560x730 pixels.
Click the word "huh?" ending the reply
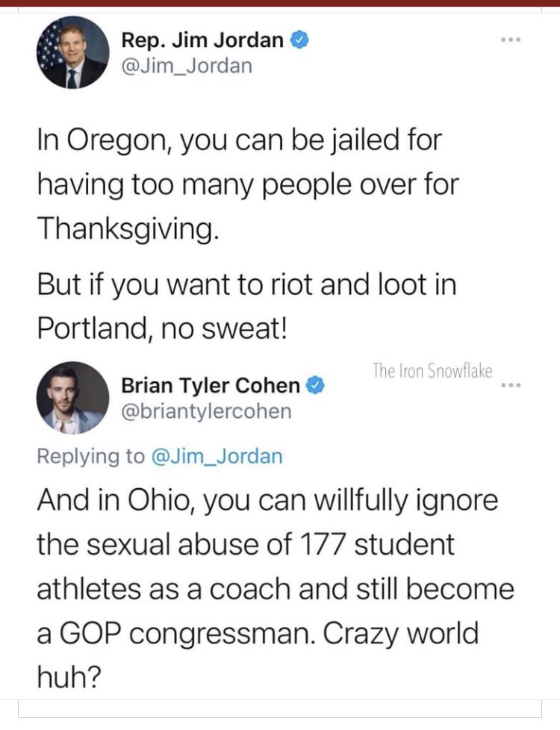[x=69, y=678]
